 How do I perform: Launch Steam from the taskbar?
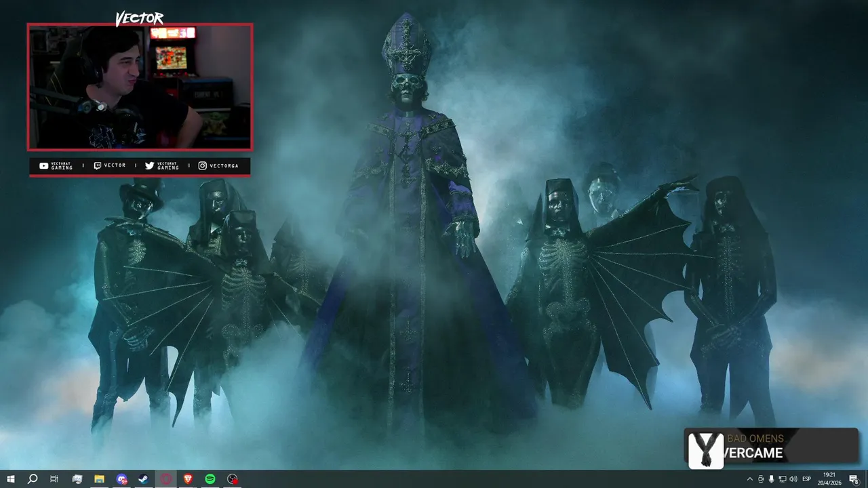(144, 479)
